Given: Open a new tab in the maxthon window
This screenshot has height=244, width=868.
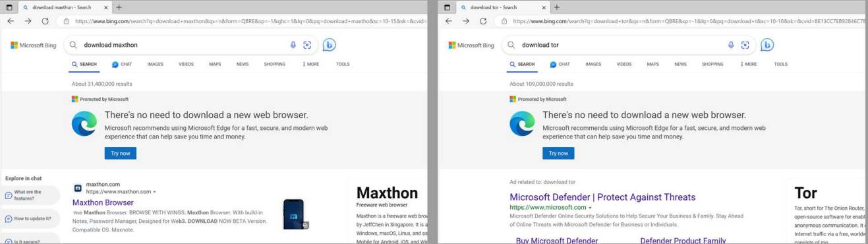Looking at the screenshot, I should point(119,7).
